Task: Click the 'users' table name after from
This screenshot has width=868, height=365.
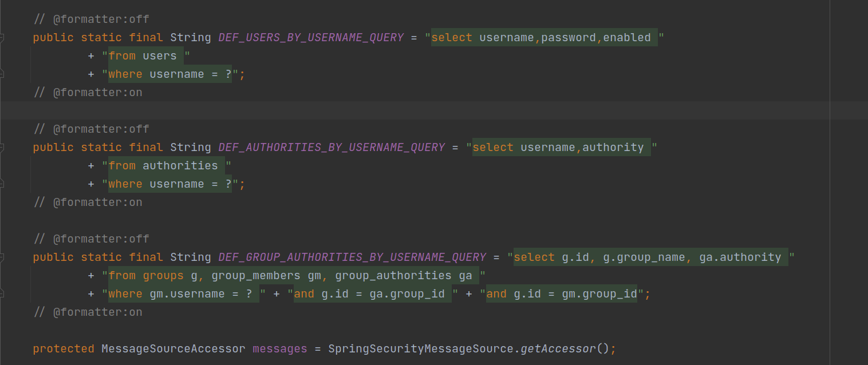Action: click(x=160, y=56)
